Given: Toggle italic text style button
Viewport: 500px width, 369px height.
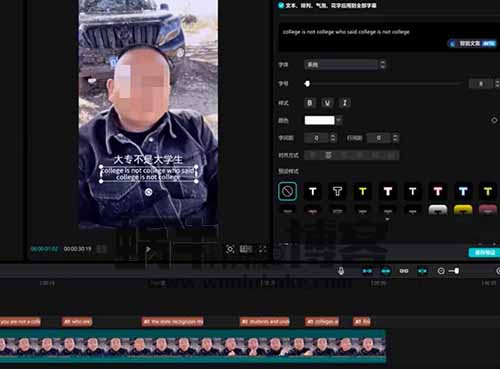Looking at the screenshot, I should 345,103.
